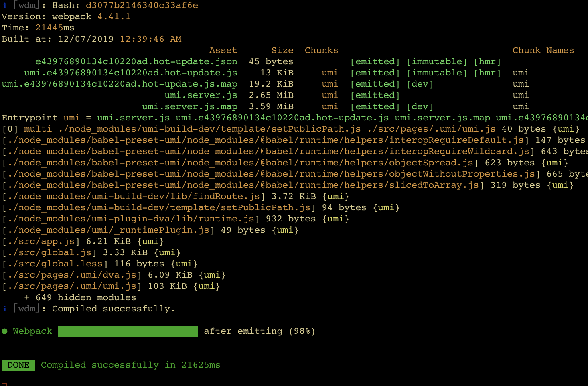Viewport: 588px width, 386px height.
Task: Click the findRoute.js module path
Action: (134, 197)
